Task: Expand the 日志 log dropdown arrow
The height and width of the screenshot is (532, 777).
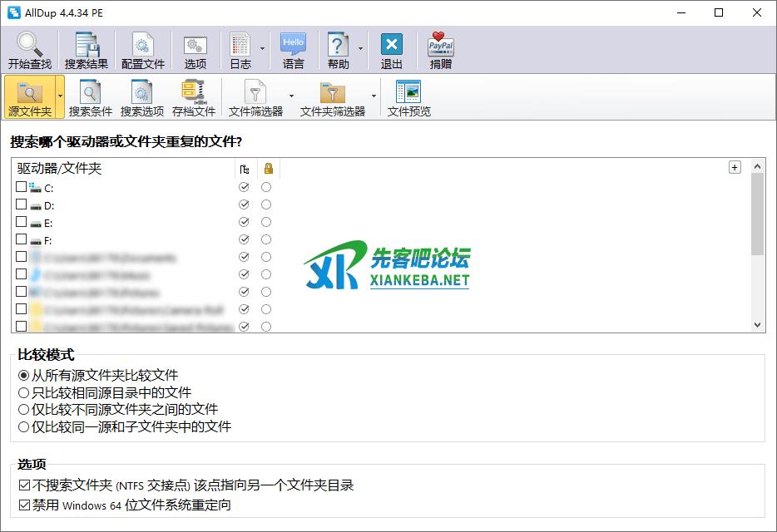Action: (x=262, y=49)
